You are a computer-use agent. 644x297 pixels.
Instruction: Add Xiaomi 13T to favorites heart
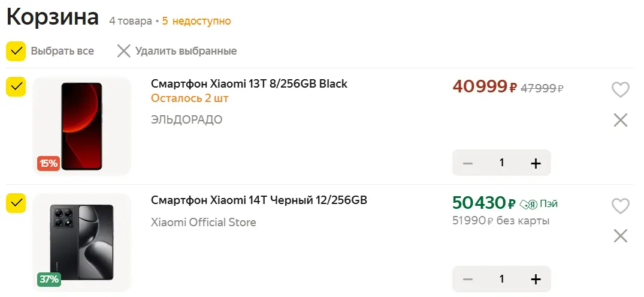coord(620,90)
